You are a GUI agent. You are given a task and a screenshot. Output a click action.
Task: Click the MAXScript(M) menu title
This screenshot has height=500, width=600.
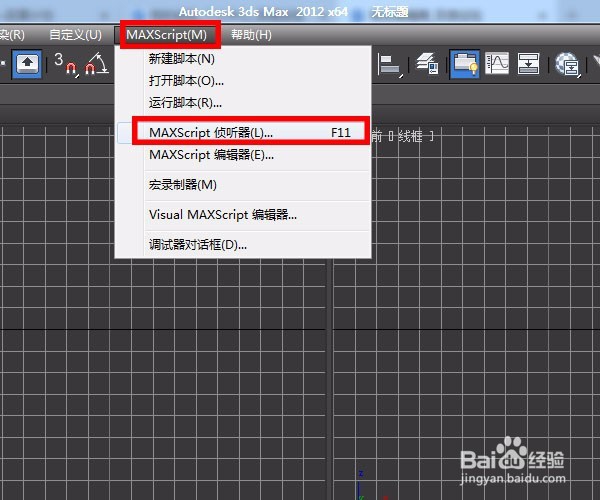[166, 35]
